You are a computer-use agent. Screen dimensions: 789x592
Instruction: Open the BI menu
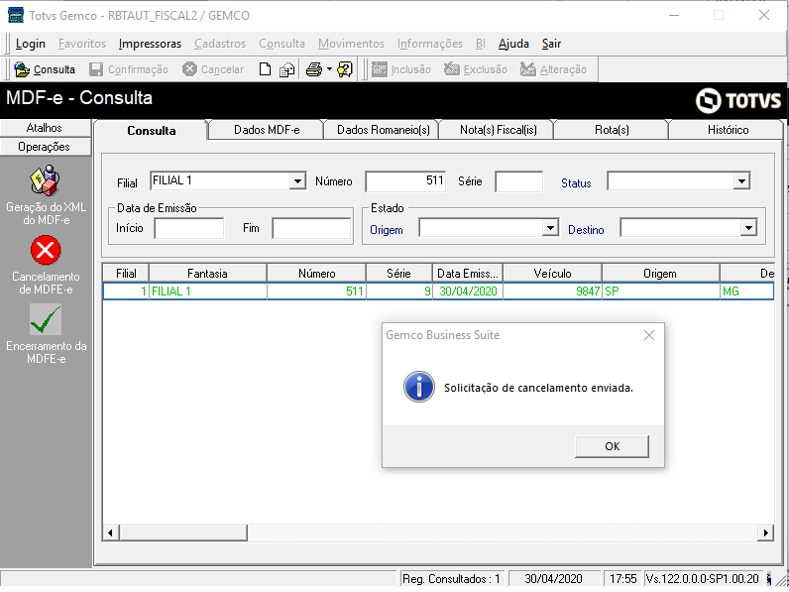tap(481, 44)
